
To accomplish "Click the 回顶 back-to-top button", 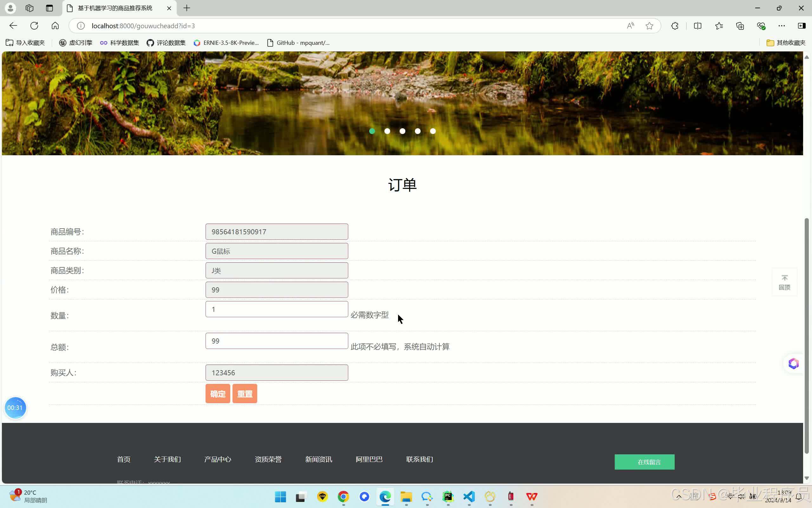I will [784, 282].
